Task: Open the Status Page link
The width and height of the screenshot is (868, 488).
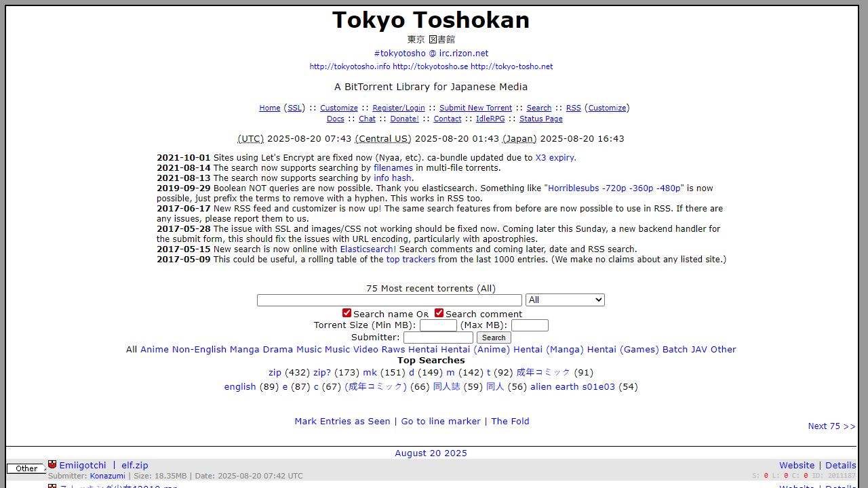Action: pos(541,119)
